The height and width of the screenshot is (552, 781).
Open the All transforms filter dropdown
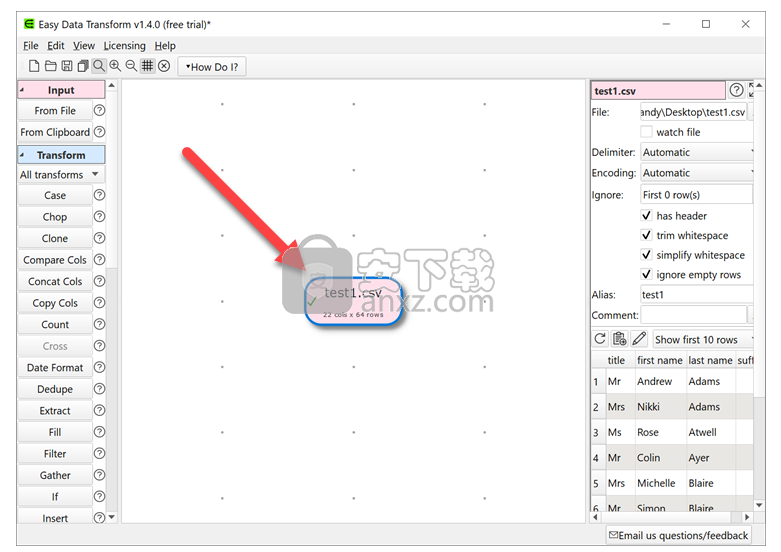[61, 174]
